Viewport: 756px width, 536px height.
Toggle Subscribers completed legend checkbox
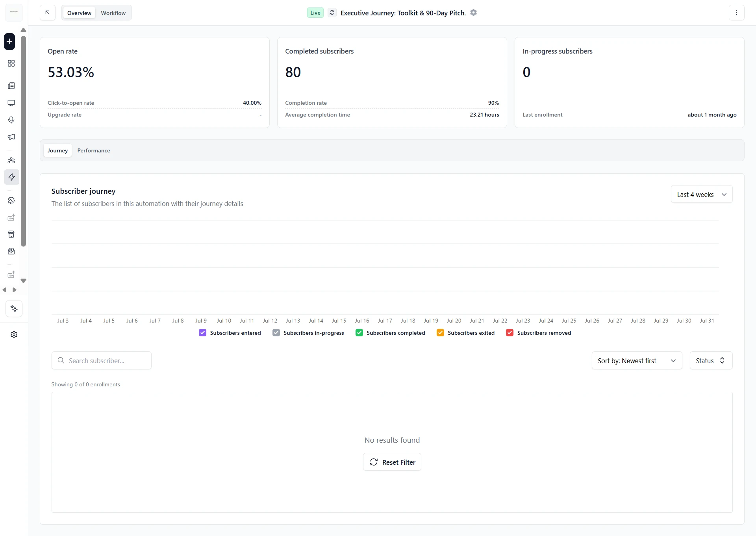pos(359,333)
